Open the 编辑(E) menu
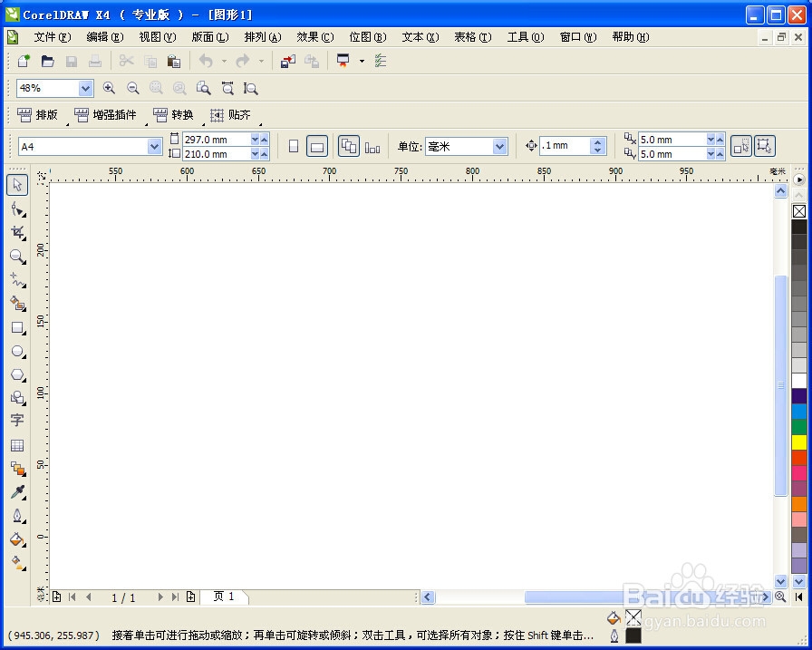This screenshot has width=812, height=650. click(105, 37)
